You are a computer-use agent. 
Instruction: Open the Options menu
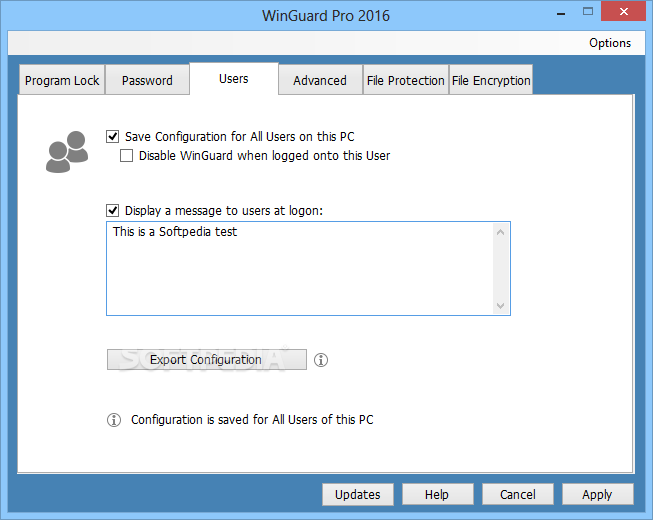pos(610,43)
